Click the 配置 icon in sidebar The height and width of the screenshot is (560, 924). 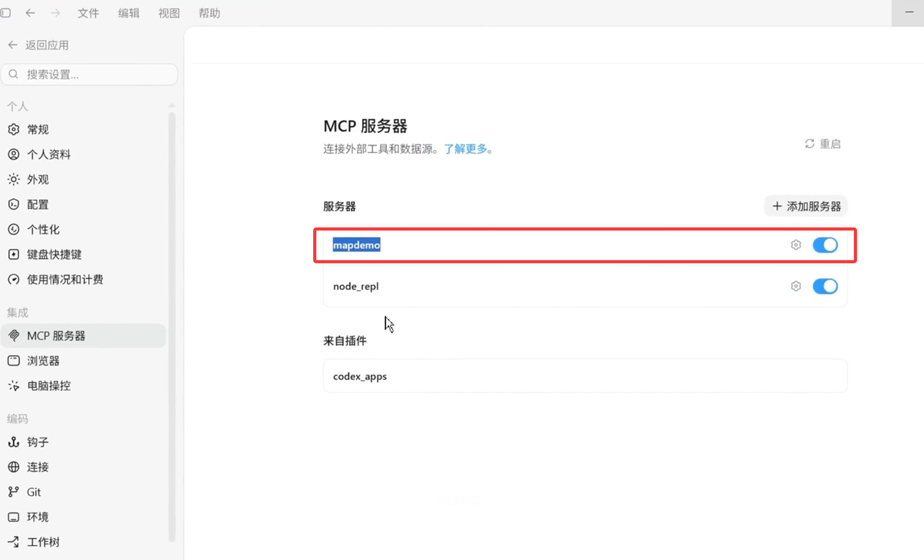14,204
